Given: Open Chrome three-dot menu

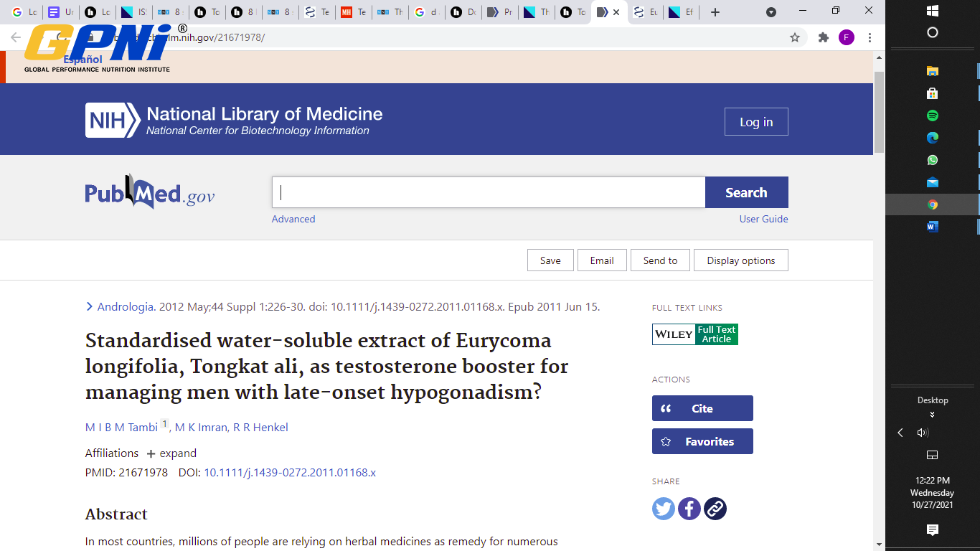Looking at the screenshot, I should click(x=870, y=37).
